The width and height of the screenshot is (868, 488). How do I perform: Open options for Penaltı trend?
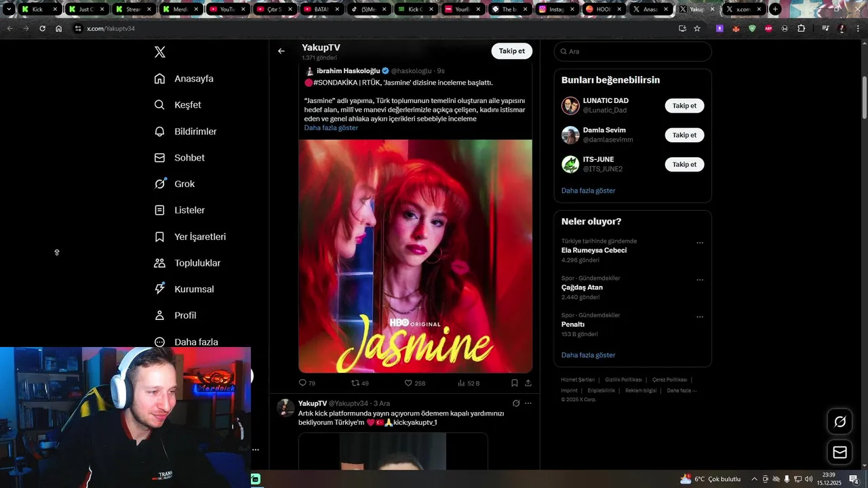point(700,317)
